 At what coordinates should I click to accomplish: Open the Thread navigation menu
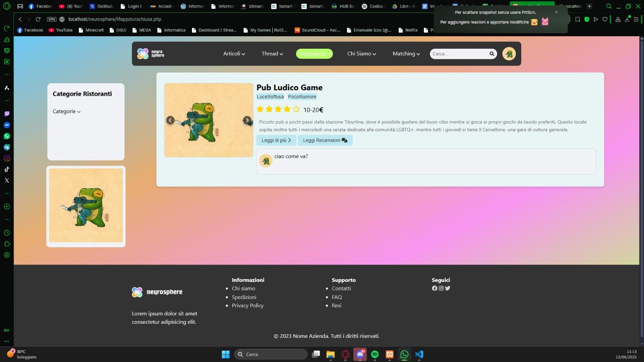point(272,54)
